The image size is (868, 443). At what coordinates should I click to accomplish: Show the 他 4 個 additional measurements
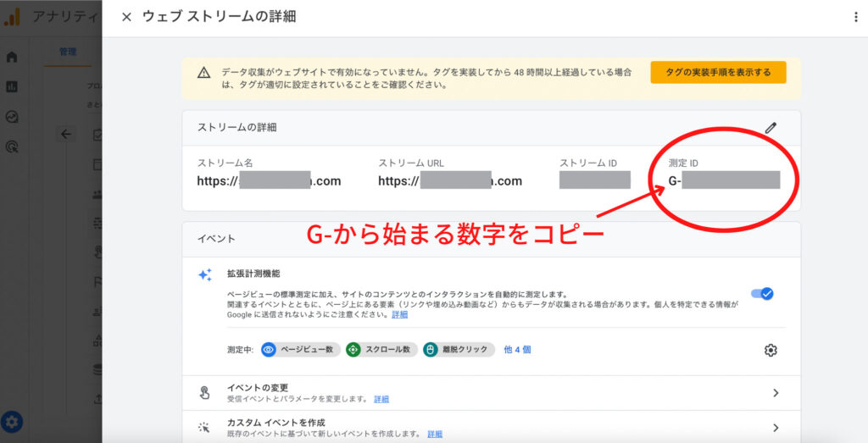coord(517,350)
